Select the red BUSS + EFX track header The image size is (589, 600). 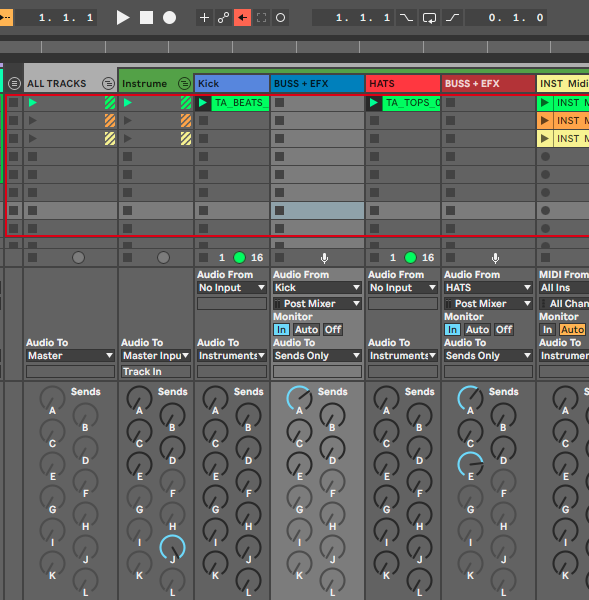[x=489, y=83]
